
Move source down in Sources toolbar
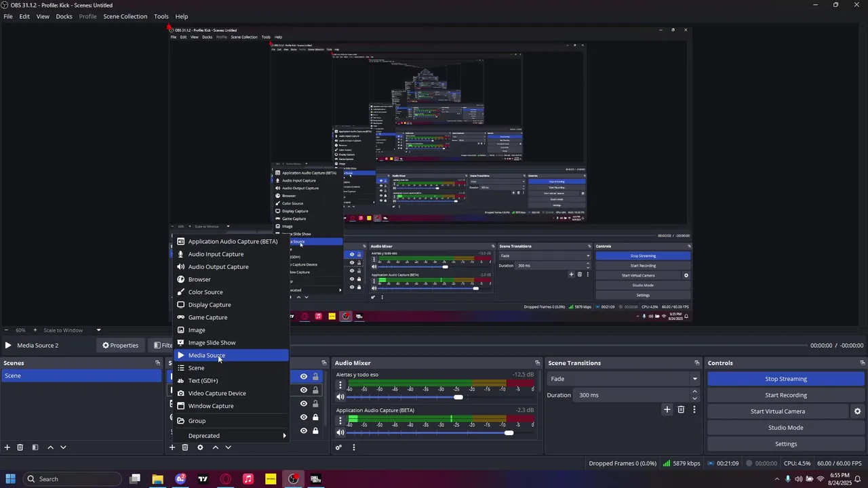pos(228,447)
